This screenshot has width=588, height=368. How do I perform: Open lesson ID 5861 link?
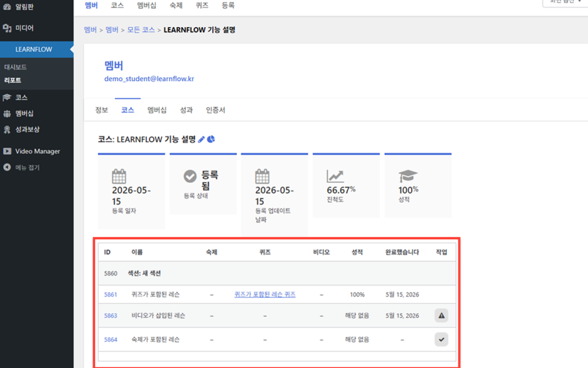coord(111,294)
